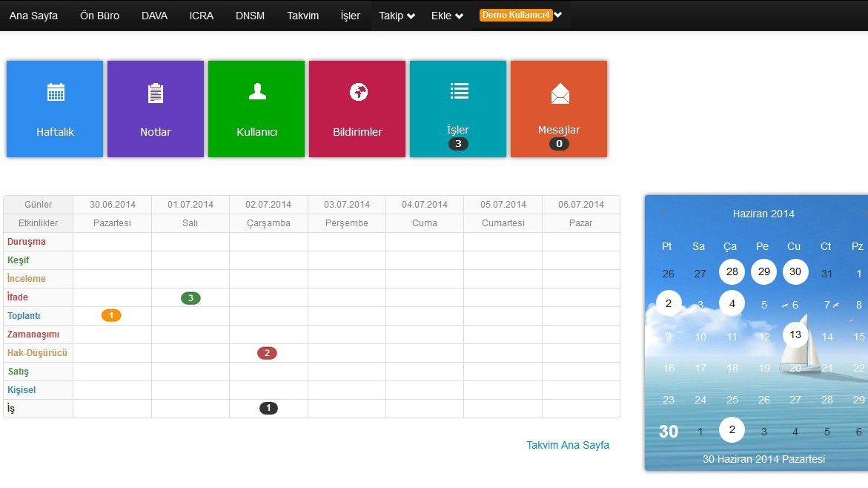
Task: Open the purple Notlar tile
Action: click(156, 109)
